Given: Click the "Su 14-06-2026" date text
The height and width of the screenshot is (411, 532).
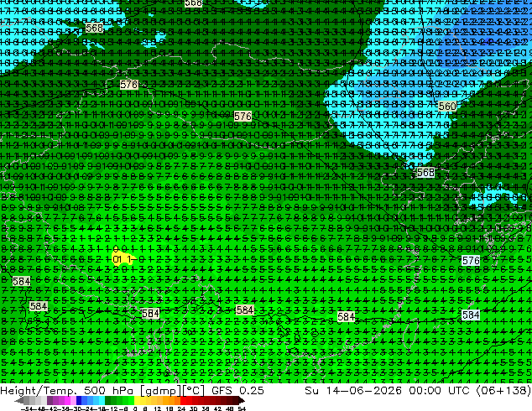Looking at the screenshot, I should point(353,390).
